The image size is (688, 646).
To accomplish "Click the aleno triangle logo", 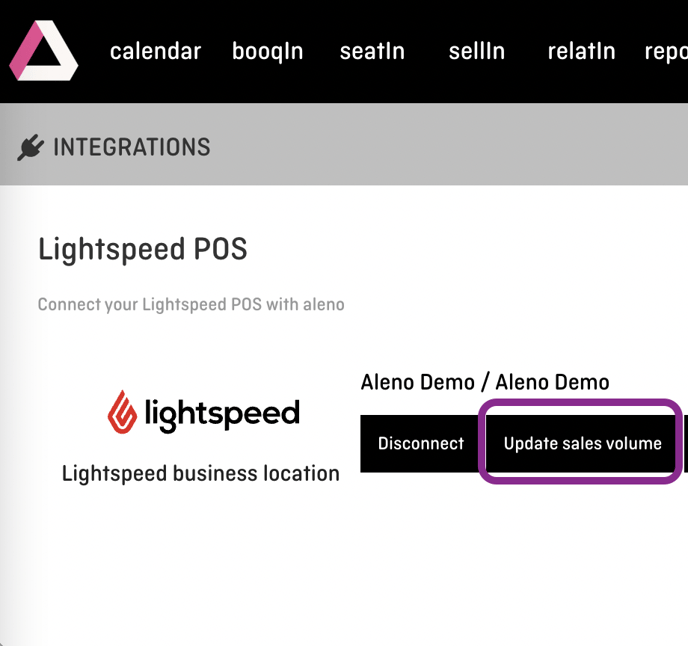I will click(43, 50).
